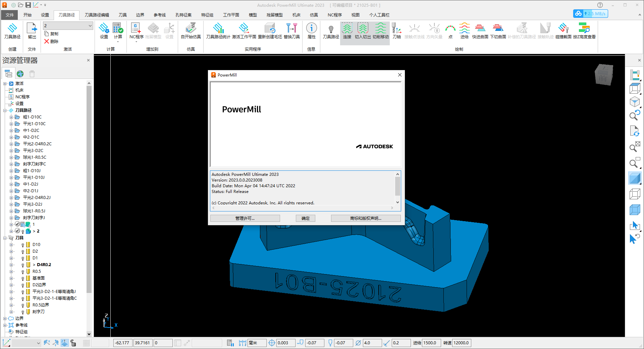
Task: Click the 复制 button in ribbon
Action: (x=51, y=34)
